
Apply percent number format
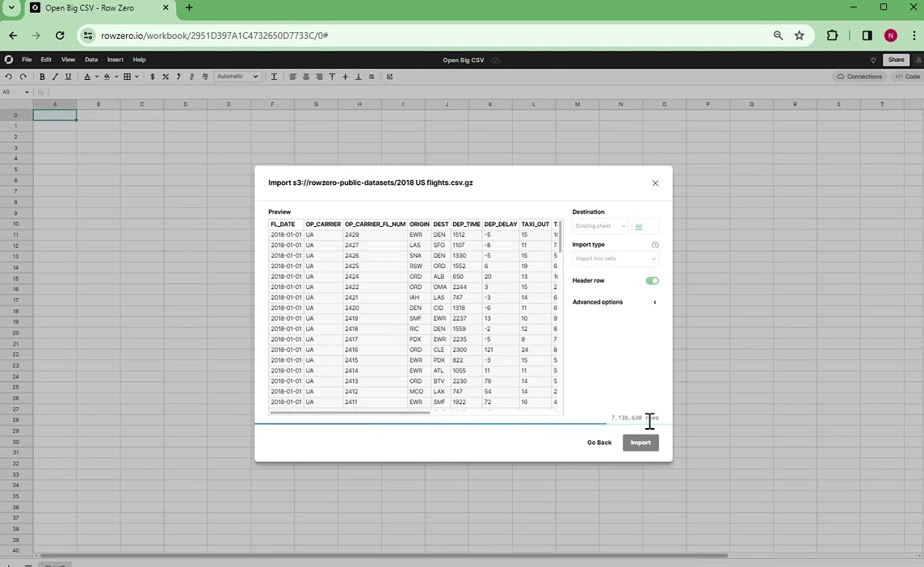click(166, 77)
